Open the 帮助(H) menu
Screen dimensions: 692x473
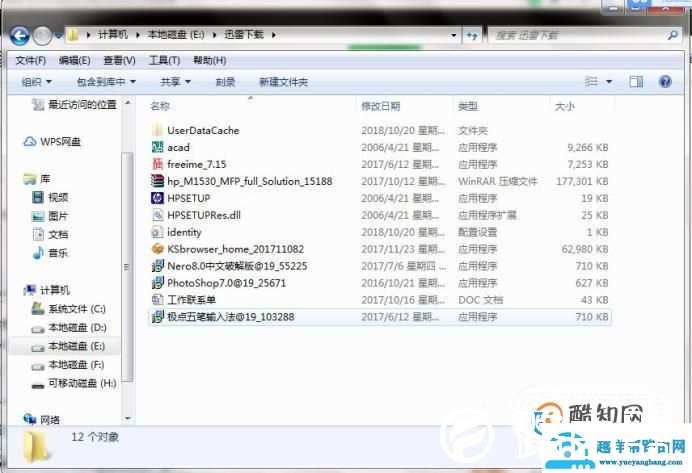pyautogui.click(x=210, y=60)
